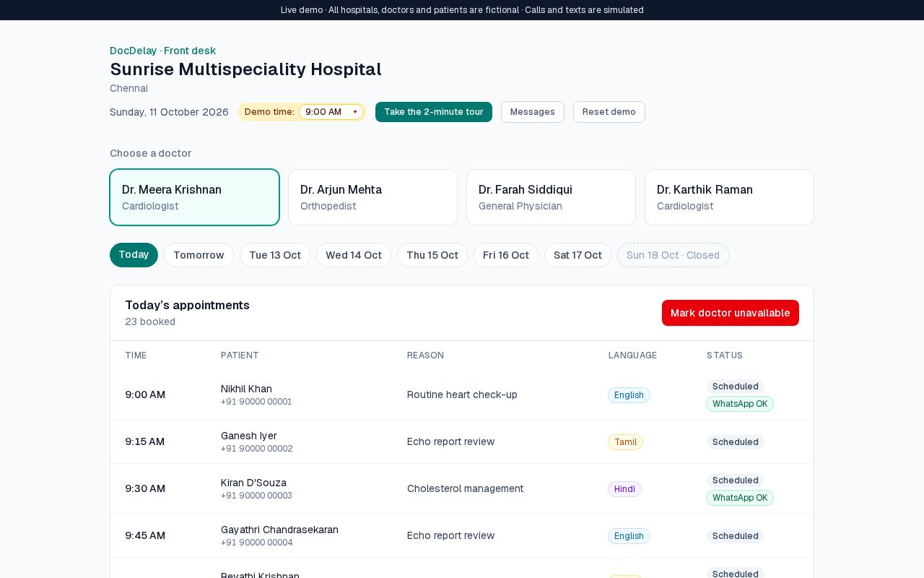Click the Live demo banner text
Image resolution: width=924 pixels, height=578 pixels.
click(462, 10)
